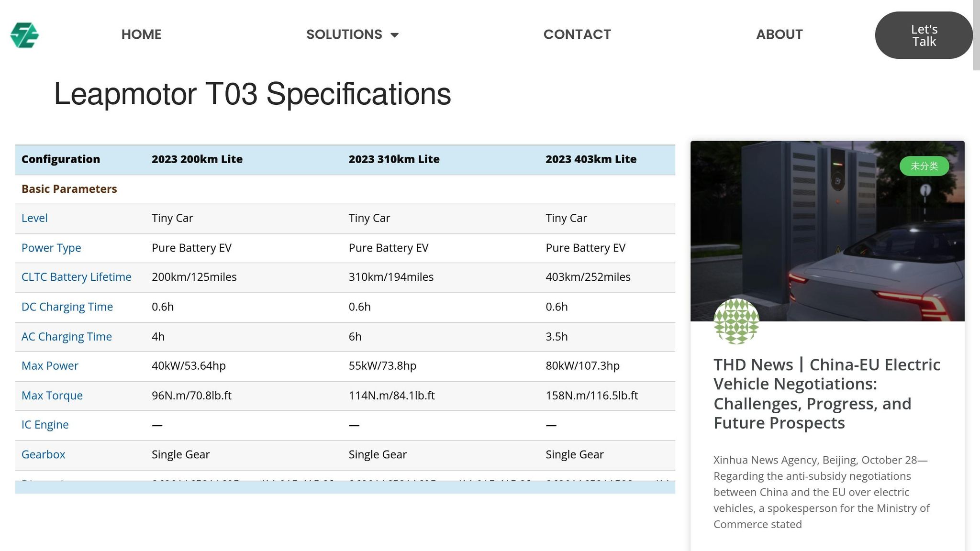This screenshot has height=551, width=980.
Task: Open the AC Charging Time link
Action: [x=67, y=337]
